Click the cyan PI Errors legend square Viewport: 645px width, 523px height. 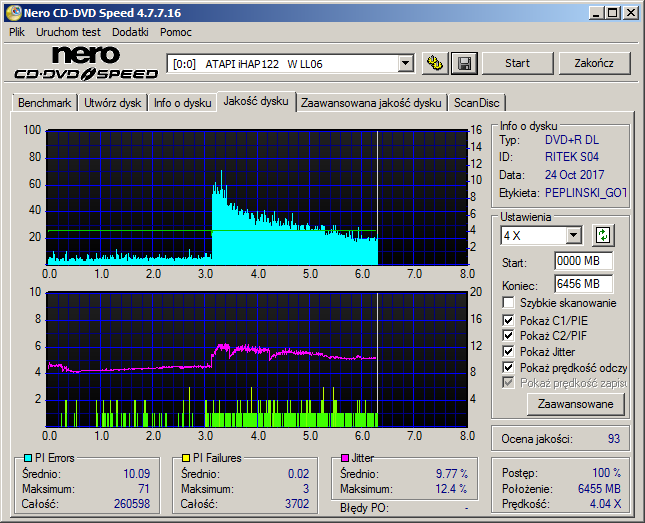(x=28, y=458)
